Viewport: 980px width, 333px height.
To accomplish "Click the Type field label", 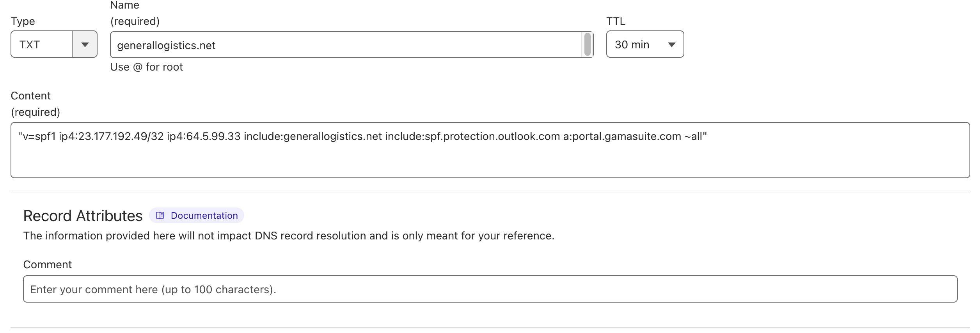I will click(23, 21).
